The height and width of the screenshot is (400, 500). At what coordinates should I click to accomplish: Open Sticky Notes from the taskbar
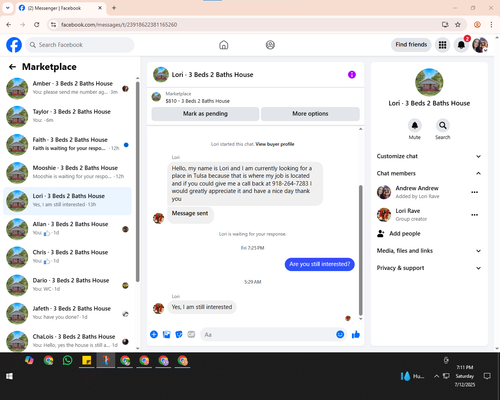tap(87, 360)
